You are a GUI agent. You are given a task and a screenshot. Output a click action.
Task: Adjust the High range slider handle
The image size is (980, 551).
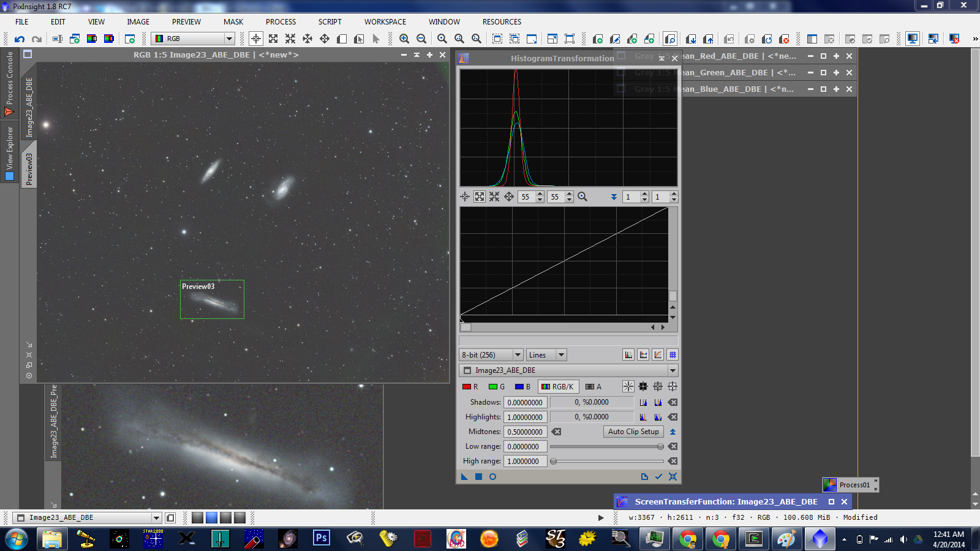coord(554,461)
